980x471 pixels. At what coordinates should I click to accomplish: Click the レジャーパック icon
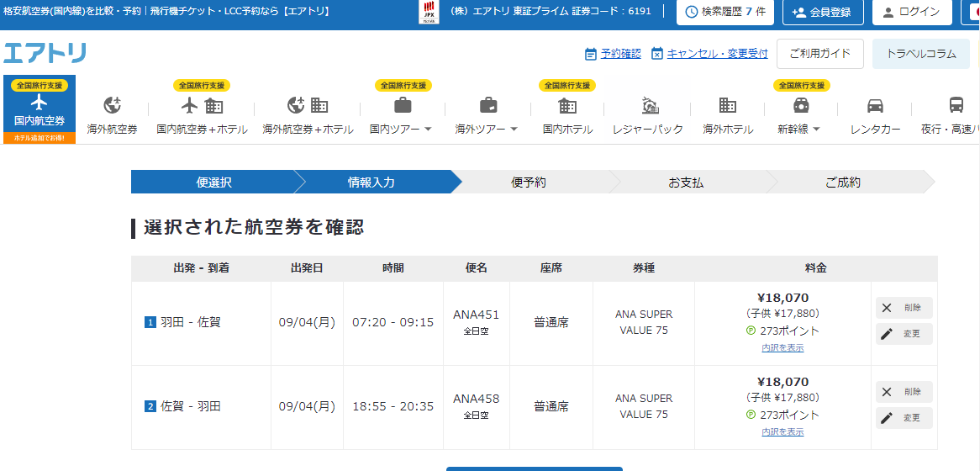651,106
